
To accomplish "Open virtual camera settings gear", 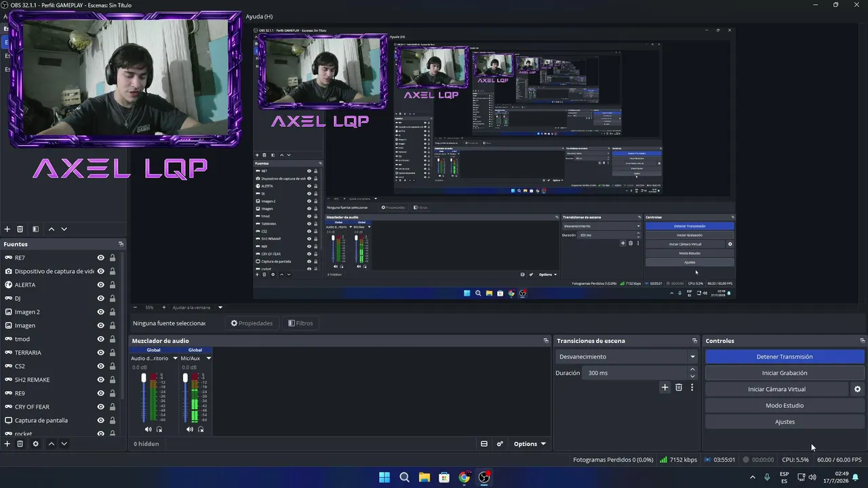I will [x=857, y=389].
